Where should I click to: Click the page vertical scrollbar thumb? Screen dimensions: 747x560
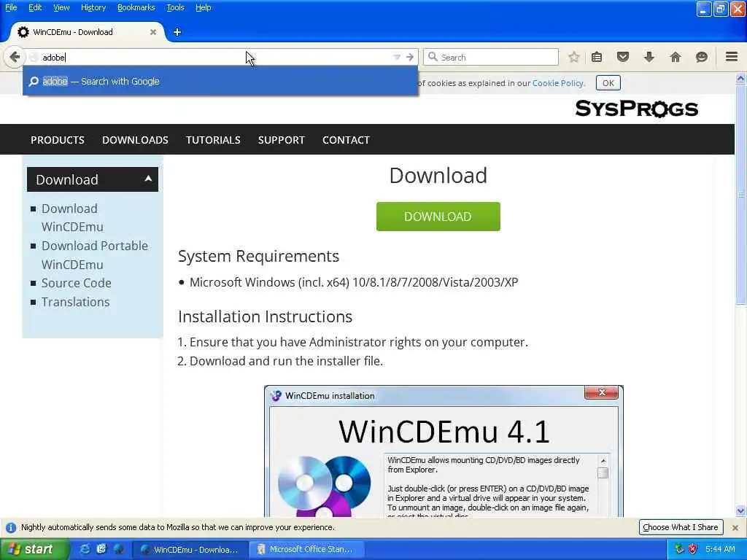point(740,194)
